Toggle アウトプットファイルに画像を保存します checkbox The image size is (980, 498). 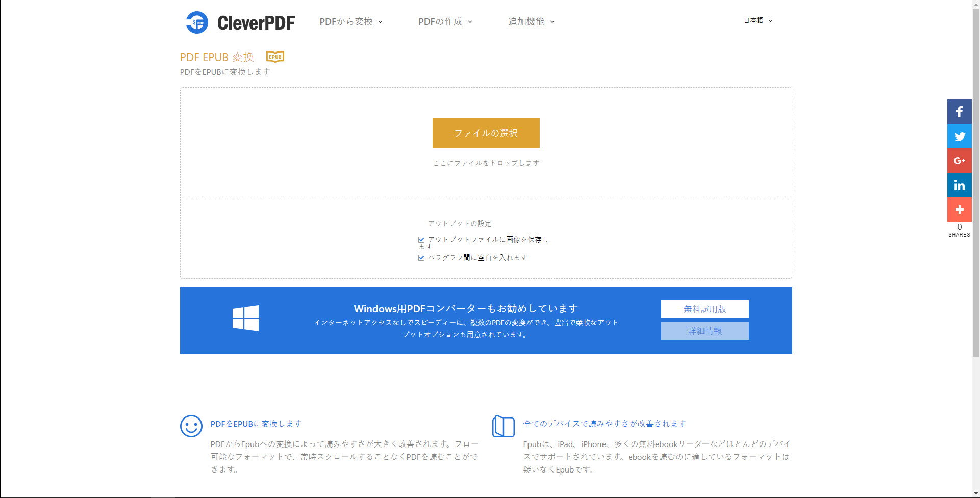point(421,239)
